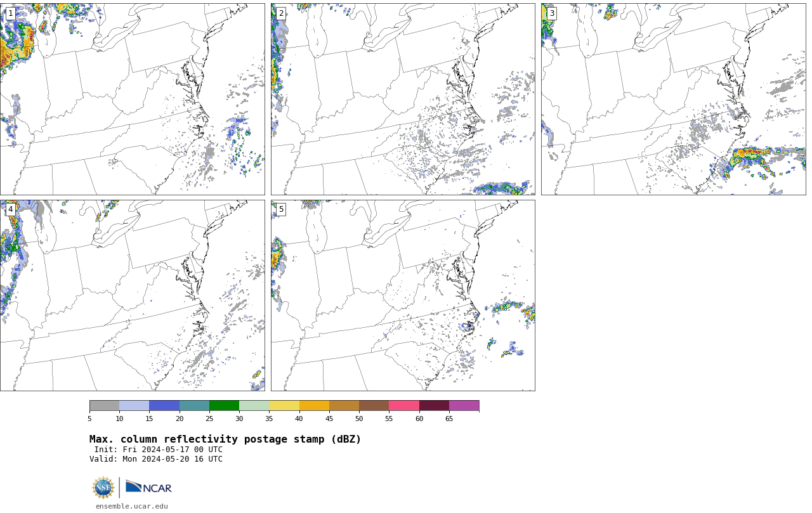
Task: Click the colorbar tick label 35
Action: 269,419
